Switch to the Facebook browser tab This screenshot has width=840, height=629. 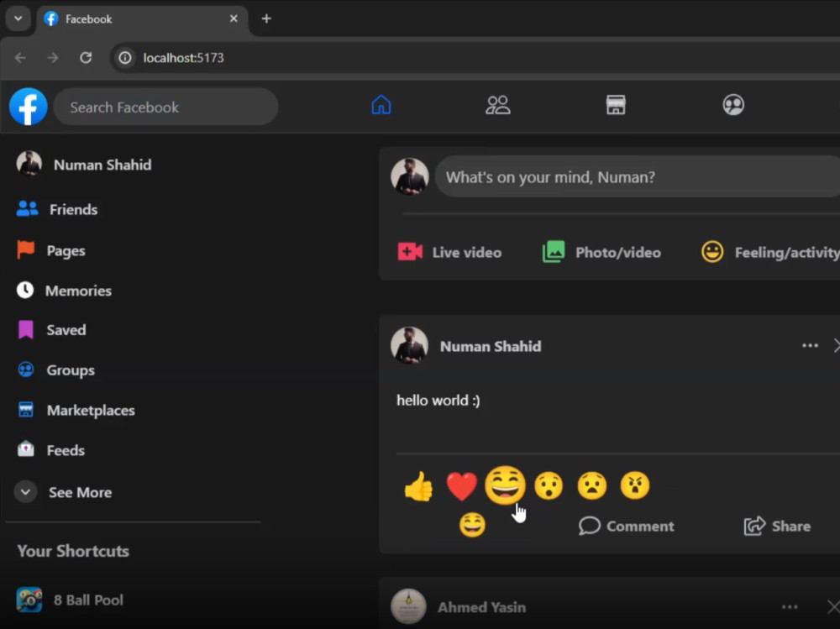(x=142, y=18)
